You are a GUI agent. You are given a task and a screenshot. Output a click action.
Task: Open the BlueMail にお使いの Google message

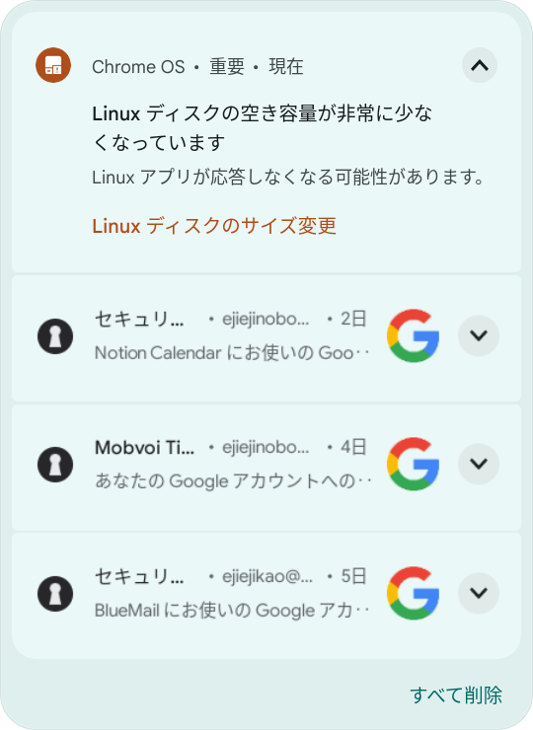pyautogui.click(x=231, y=610)
